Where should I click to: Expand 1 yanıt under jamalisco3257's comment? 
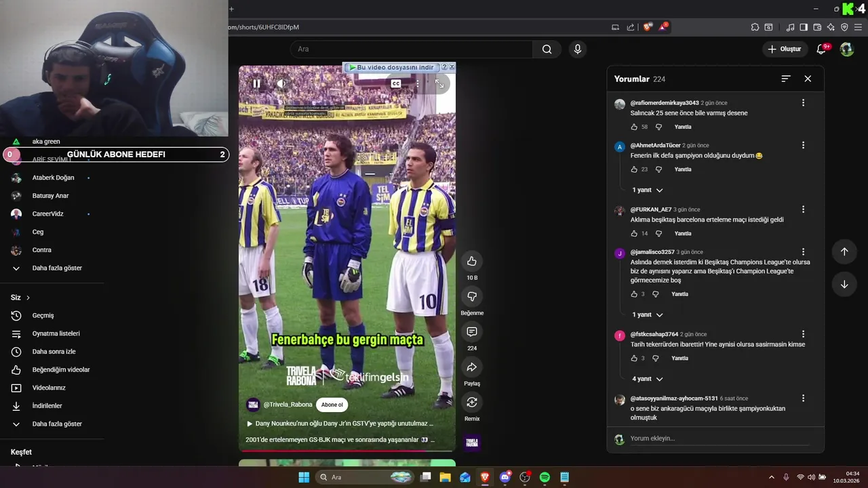point(648,315)
